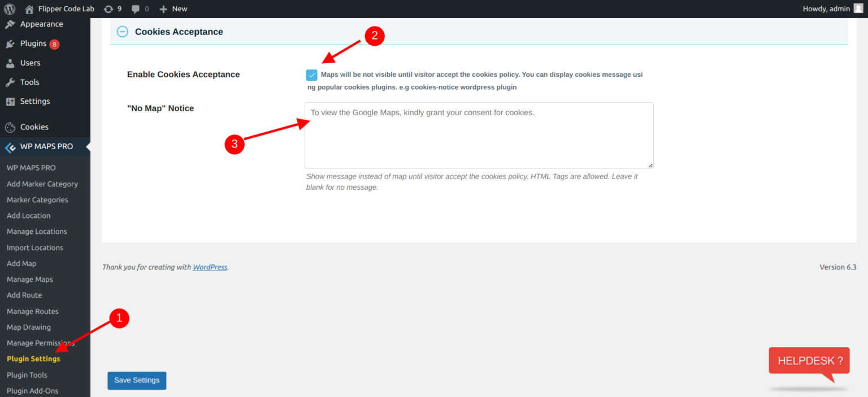Open the updates icon showing 9 pending

(108, 8)
